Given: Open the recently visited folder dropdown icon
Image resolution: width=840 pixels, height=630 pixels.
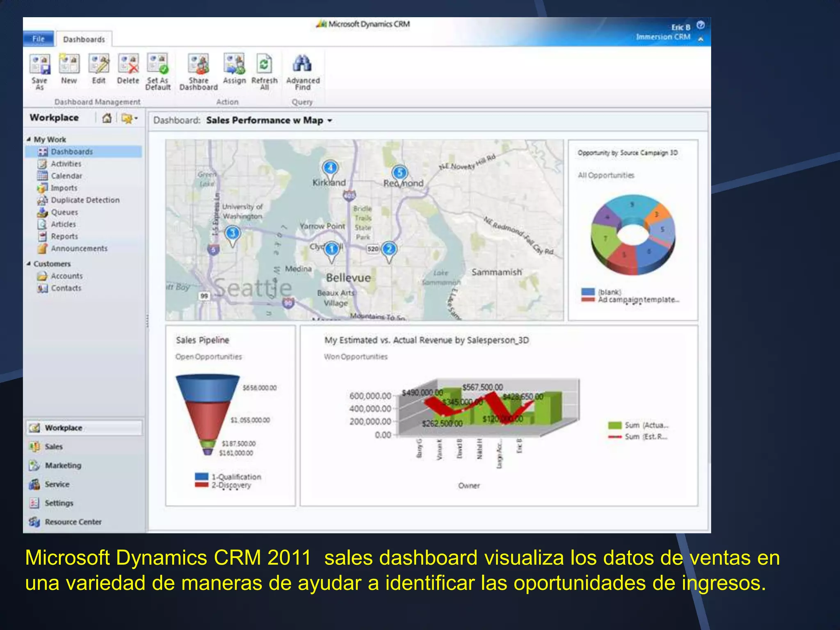Looking at the screenshot, I should click(x=129, y=119).
